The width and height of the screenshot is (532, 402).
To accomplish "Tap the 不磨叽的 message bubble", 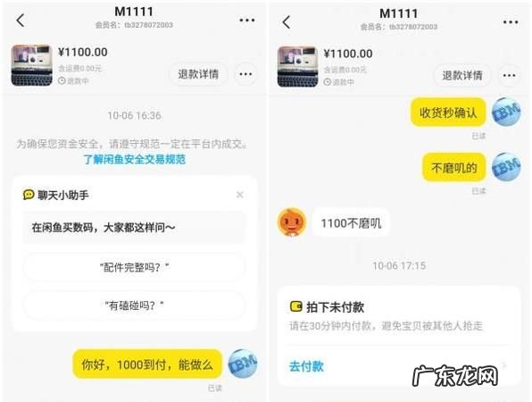I will click(453, 167).
